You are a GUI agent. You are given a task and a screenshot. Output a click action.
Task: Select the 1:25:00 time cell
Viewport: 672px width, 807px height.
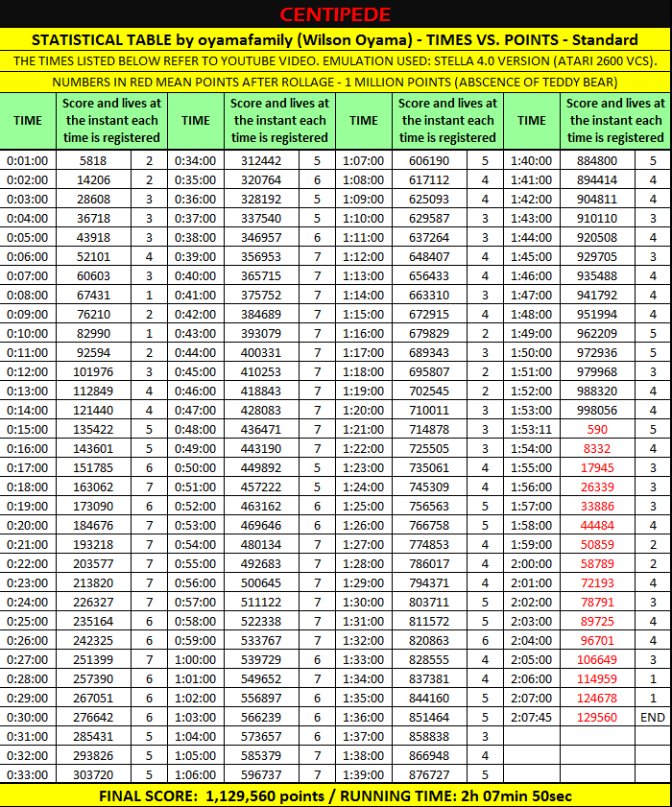point(364,506)
